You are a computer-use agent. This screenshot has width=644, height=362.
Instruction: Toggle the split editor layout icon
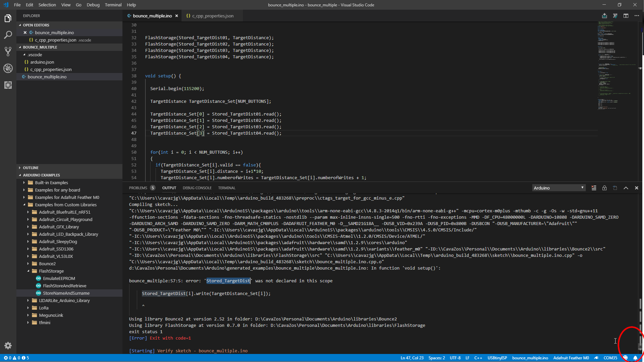[626, 16]
